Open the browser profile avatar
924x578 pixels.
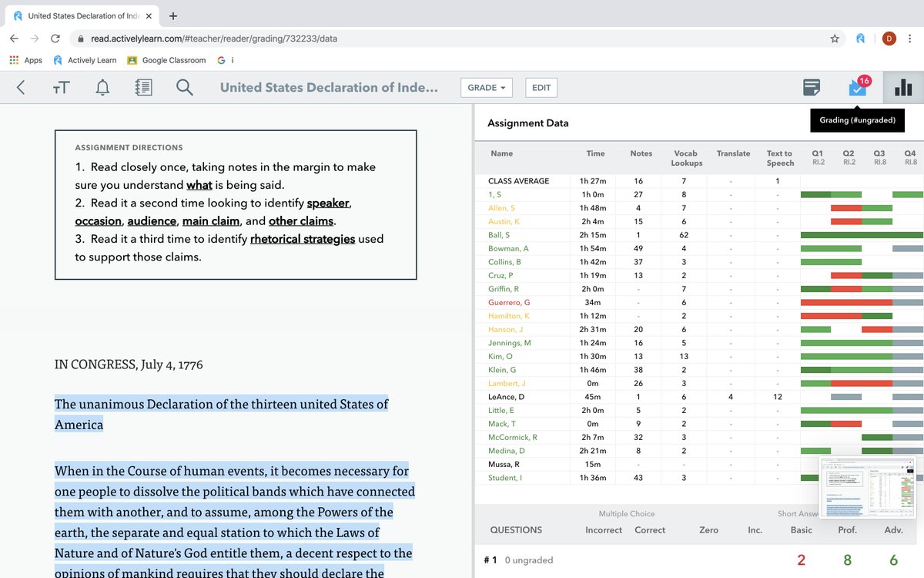[889, 36]
